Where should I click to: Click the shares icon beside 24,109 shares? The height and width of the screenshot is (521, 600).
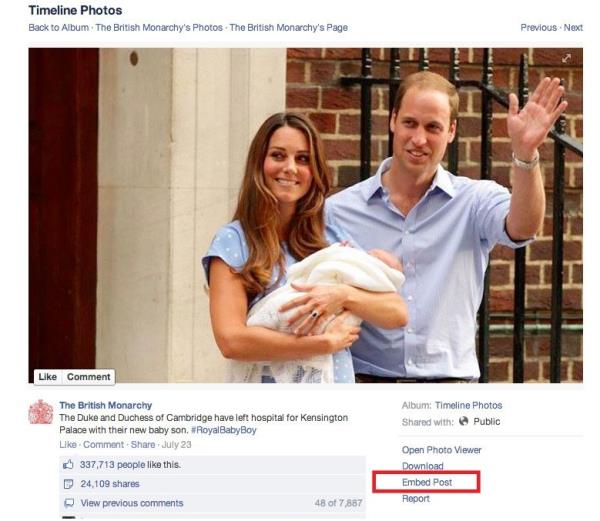[68, 484]
